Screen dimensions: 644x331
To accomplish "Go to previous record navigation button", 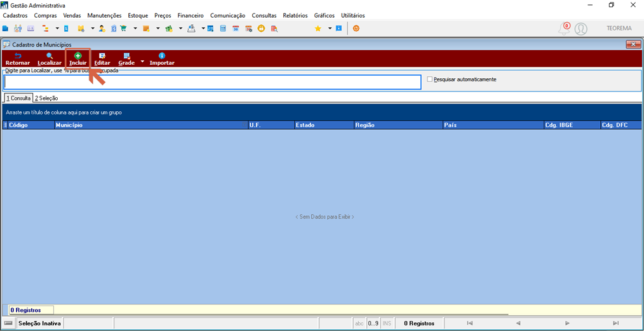I will 518,323.
